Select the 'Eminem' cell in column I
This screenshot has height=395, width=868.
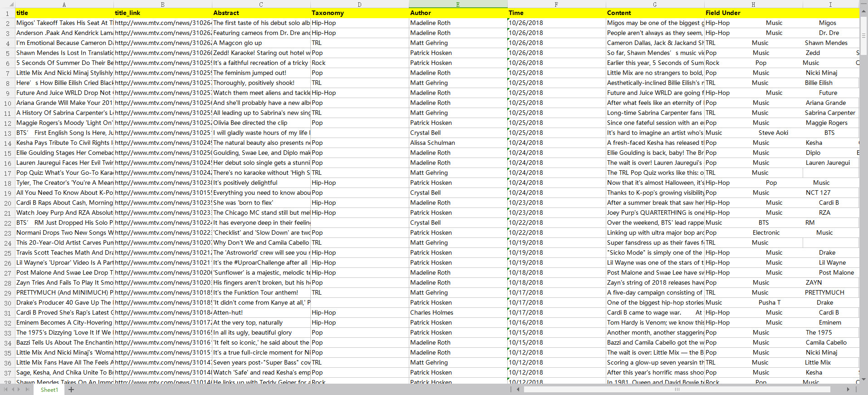point(831,323)
